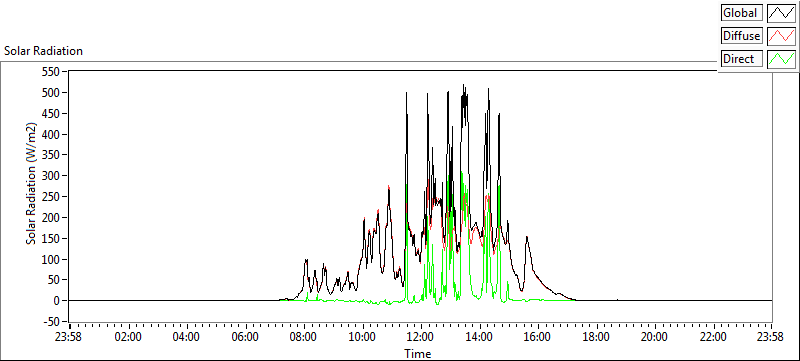Image resolution: width=800 pixels, height=361 pixels.
Task: Click the 22:00 time tick label
Action: [713, 337]
